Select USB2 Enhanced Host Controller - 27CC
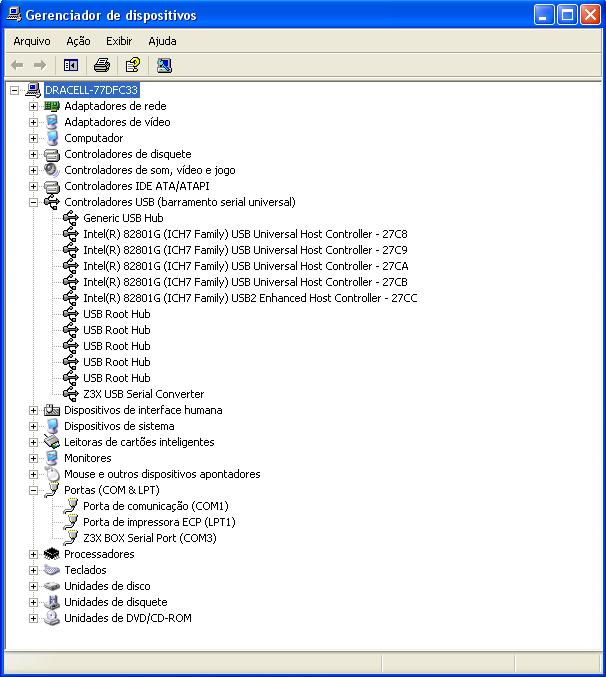This screenshot has width=606, height=677. pos(250,298)
